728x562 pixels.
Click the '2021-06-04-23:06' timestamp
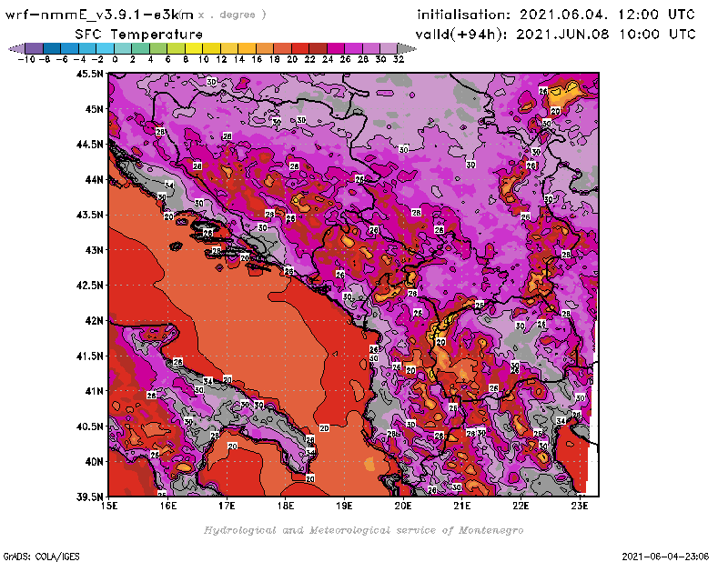665,557
